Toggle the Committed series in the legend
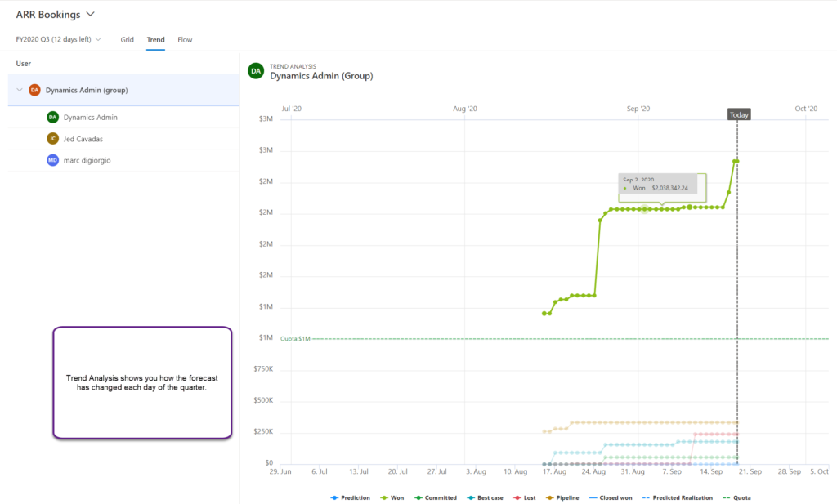Image resolution: width=837 pixels, height=504 pixels. tap(436, 497)
